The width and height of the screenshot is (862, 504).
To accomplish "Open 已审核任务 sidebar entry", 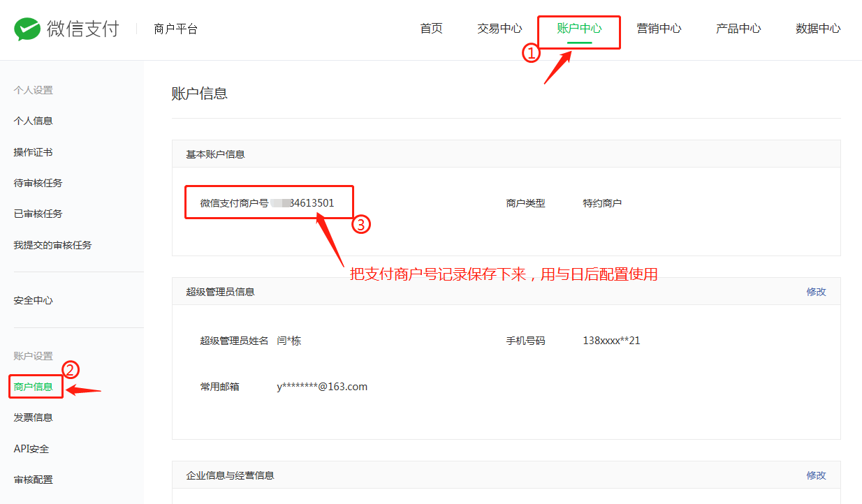I will click(x=38, y=214).
